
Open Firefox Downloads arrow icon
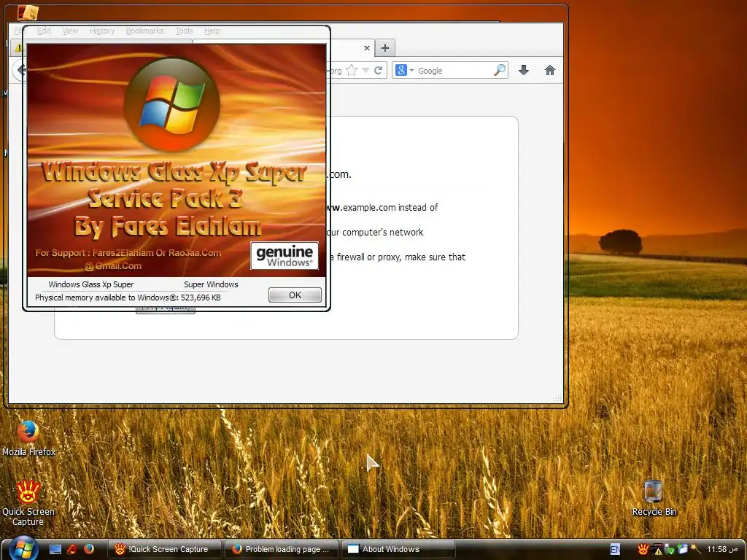click(524, 71)
